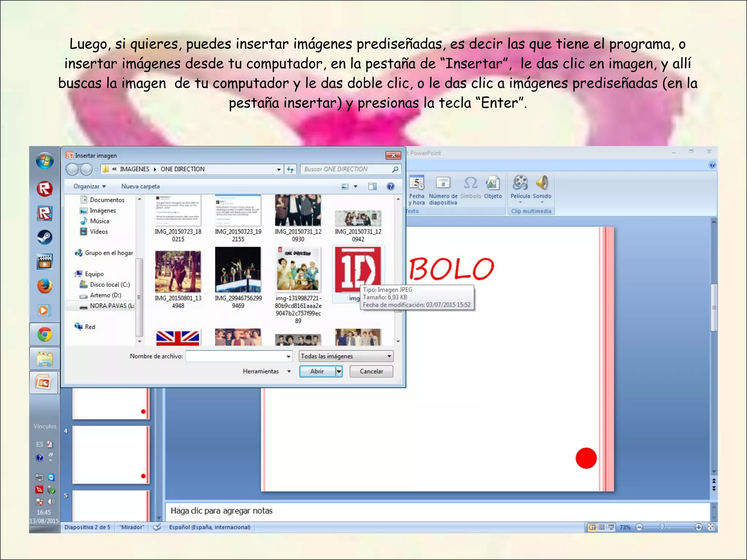Click the IMAGENES breadcrumb
This screenshot has height=560, width=747.
(x=135, y=169)
